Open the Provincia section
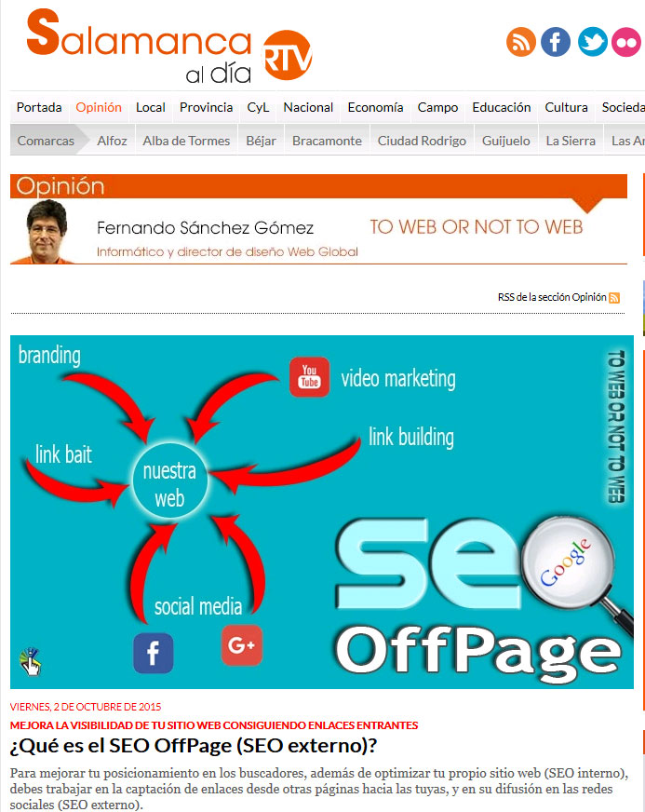This screenshot has width=645, height=812. [x=206, y=107]
